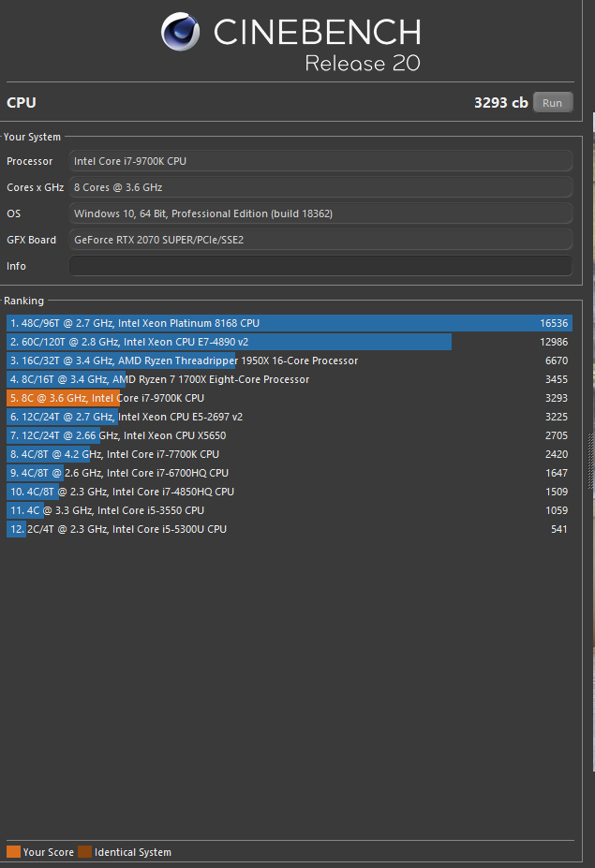Select ranking row 8 Core i7-7700K
Screen dimensions: 595x868
290,454
